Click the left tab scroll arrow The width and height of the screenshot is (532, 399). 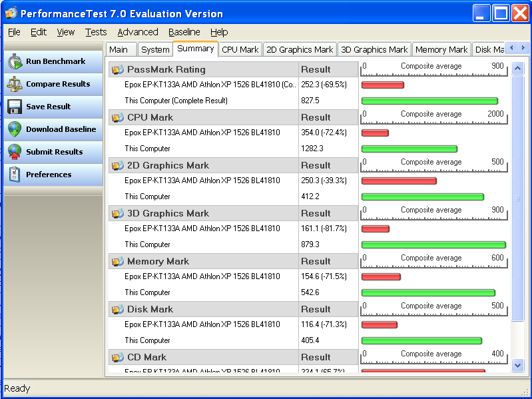coord(511,48)
